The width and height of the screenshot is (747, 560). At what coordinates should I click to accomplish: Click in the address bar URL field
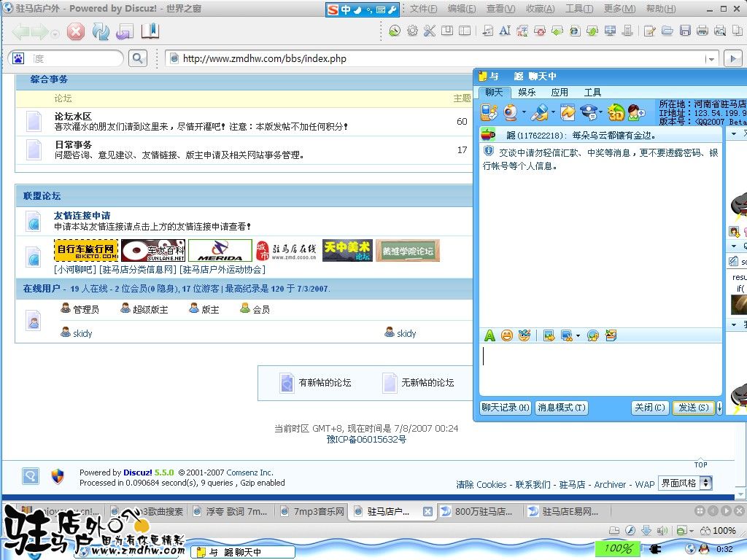(433, 58)
